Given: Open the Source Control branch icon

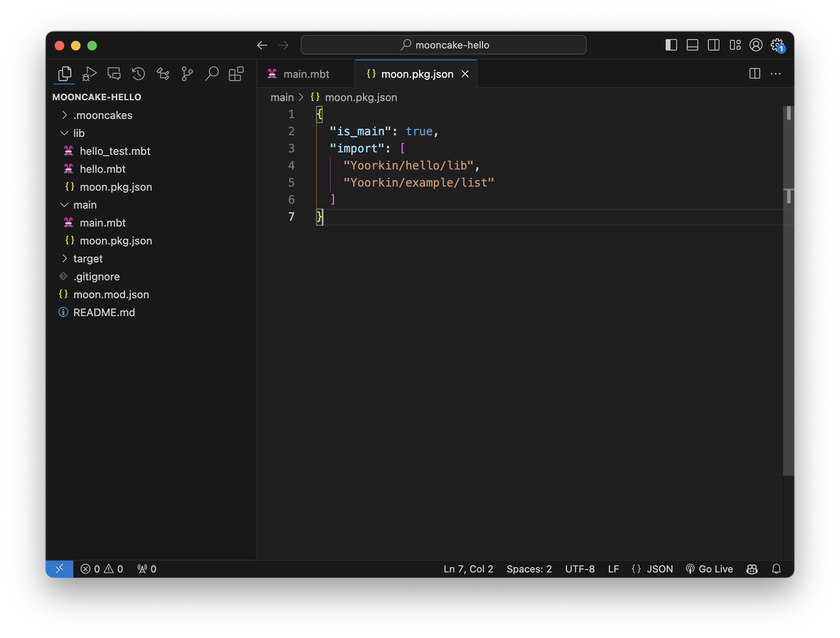Looking at the screenshot, I should (187, 74).
